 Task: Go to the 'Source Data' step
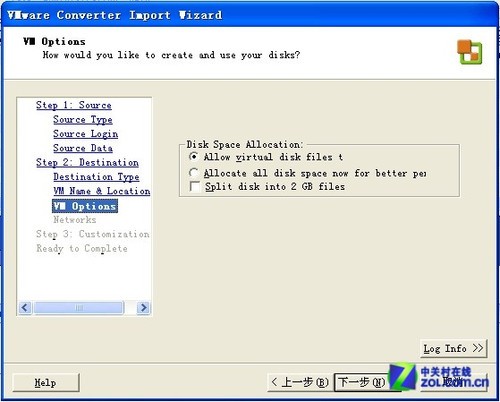[x=83, y=148]
